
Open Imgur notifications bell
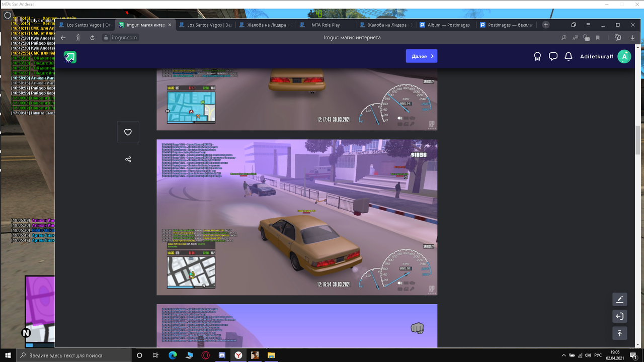tap(569, 57)
